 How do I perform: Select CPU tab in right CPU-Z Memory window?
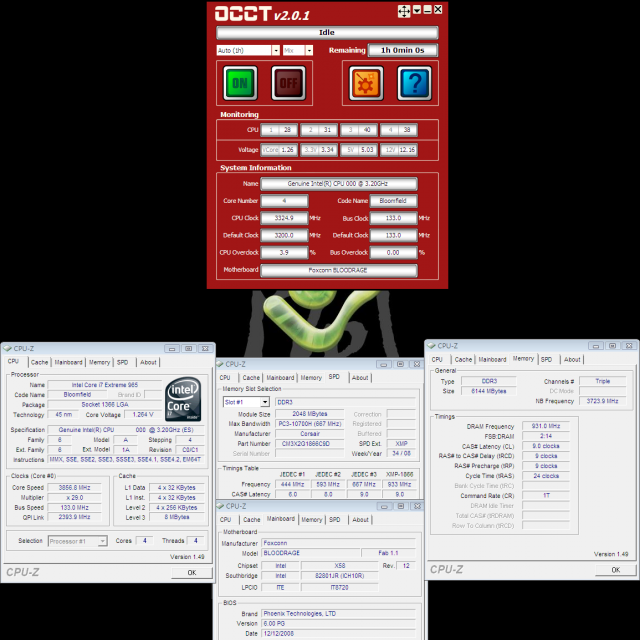pos(437,359)
